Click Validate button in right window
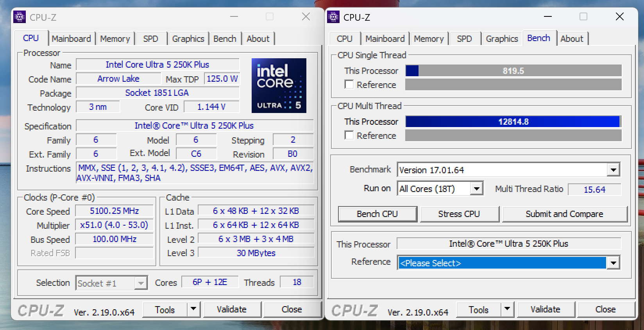 tap(546, 309)
